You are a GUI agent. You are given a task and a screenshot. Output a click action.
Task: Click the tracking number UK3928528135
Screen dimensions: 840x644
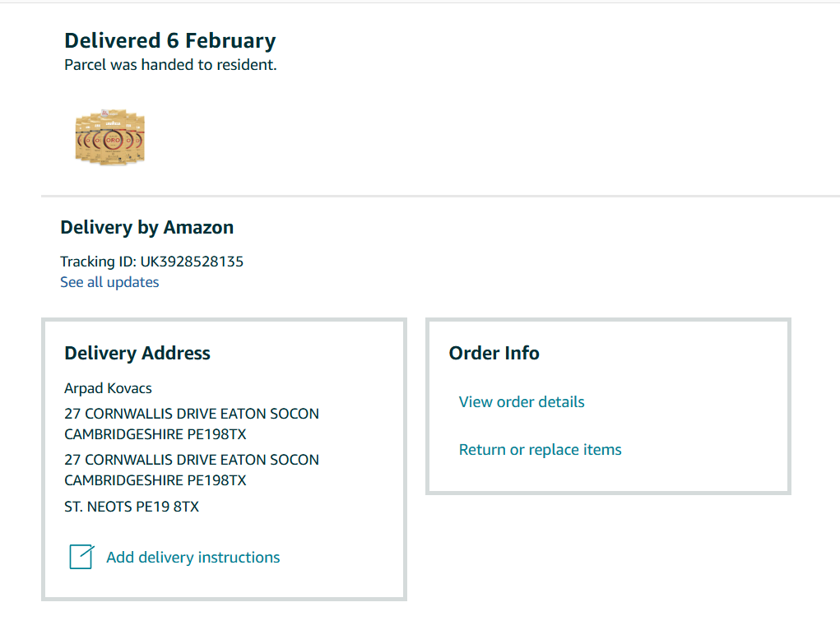[x=192, y=262]
